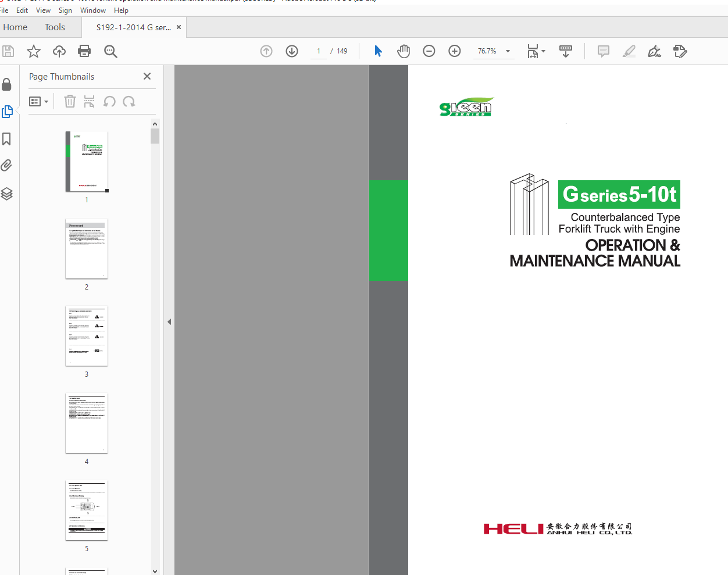Viewport: 728px width, 575px height.
Task: Open the sign document pen tool
Action: coord(654,51)
